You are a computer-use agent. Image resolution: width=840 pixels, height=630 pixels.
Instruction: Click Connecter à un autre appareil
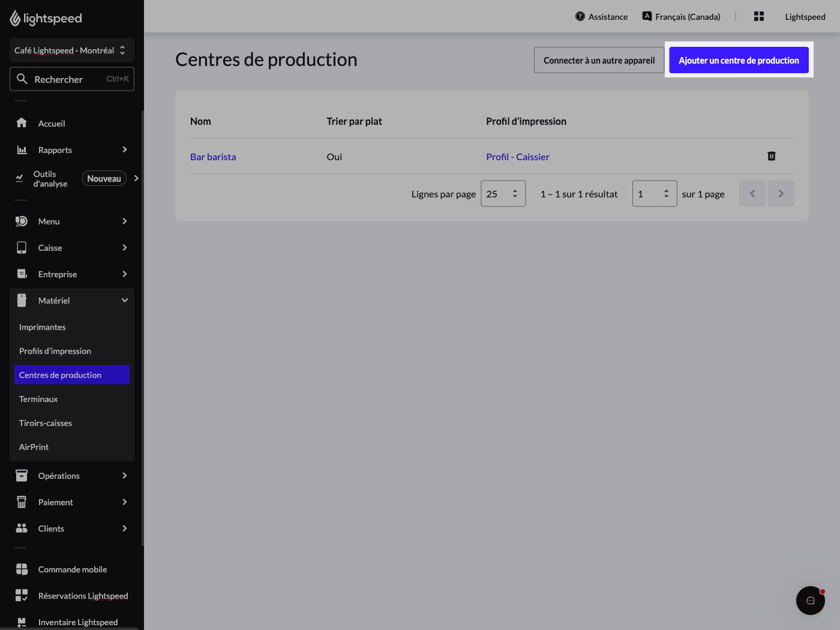click(x=599, y=60)
